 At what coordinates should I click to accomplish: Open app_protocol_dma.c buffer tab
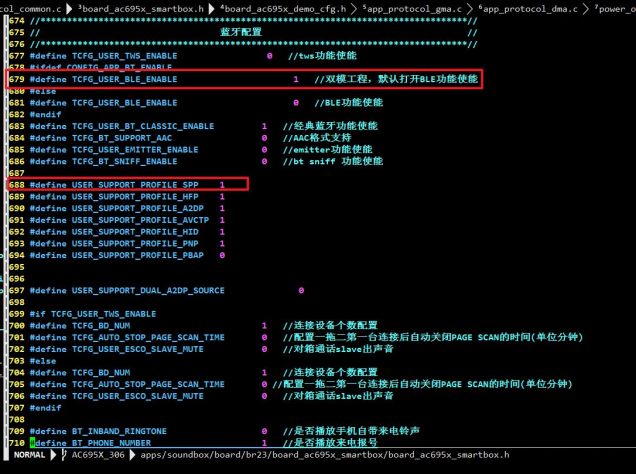(528, 9)
